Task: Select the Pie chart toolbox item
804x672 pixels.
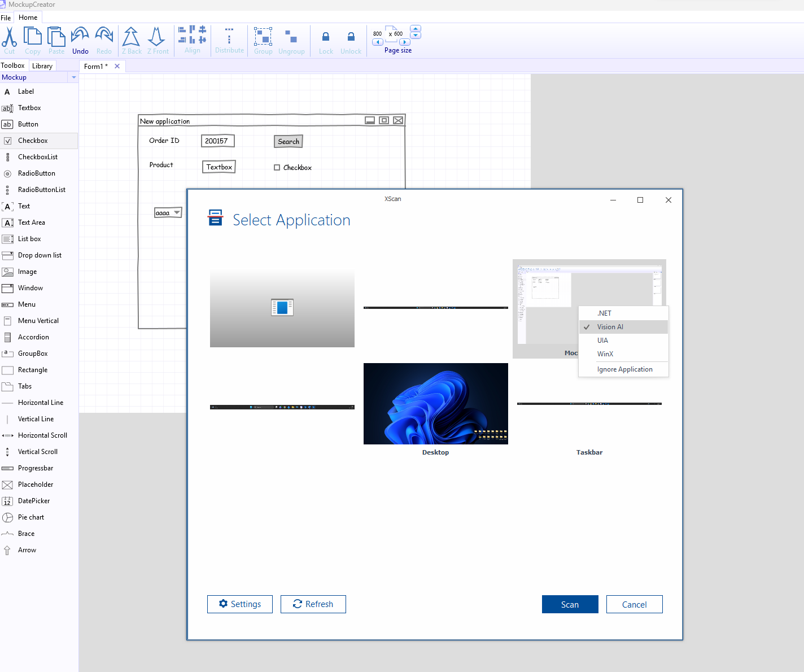Action: [x=30, y=517]
